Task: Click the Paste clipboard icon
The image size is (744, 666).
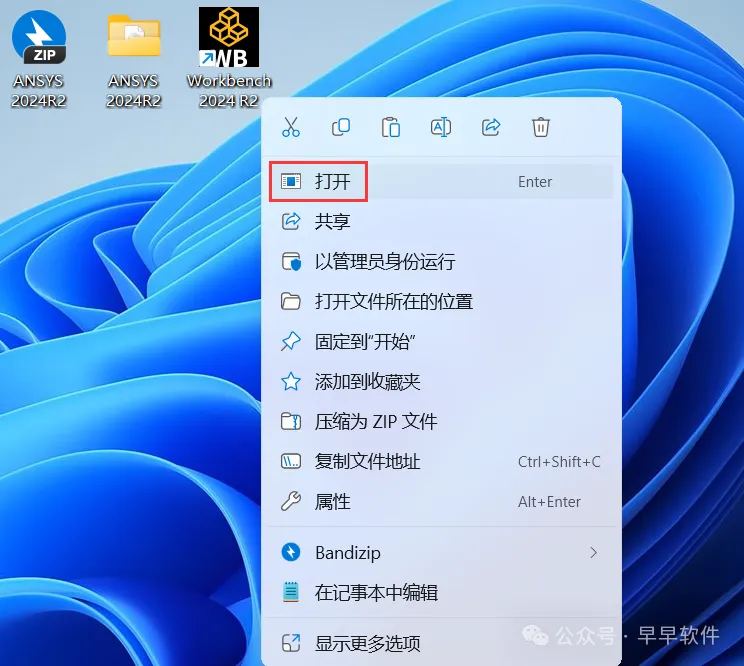Action: tap(391, 127)
